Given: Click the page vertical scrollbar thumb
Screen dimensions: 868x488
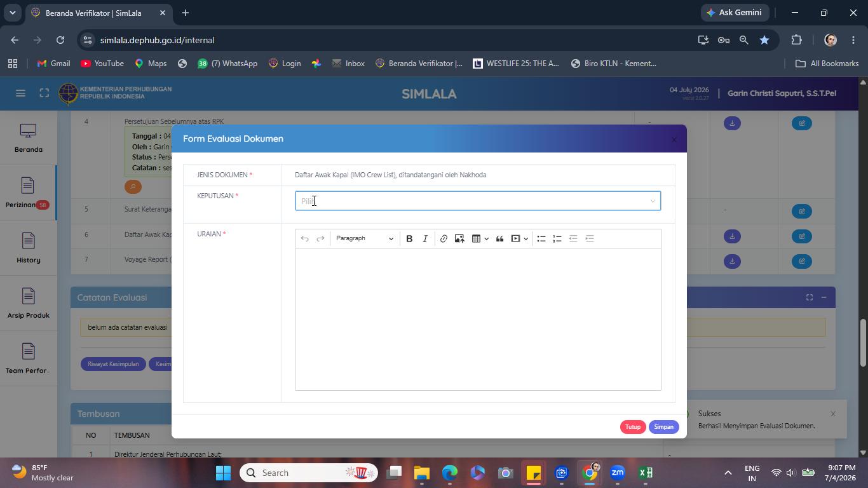Looking at the screenshot, I should point(863,342).
